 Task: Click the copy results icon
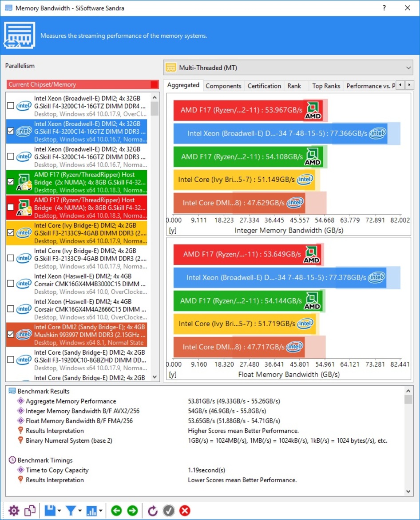pos(30,510)
